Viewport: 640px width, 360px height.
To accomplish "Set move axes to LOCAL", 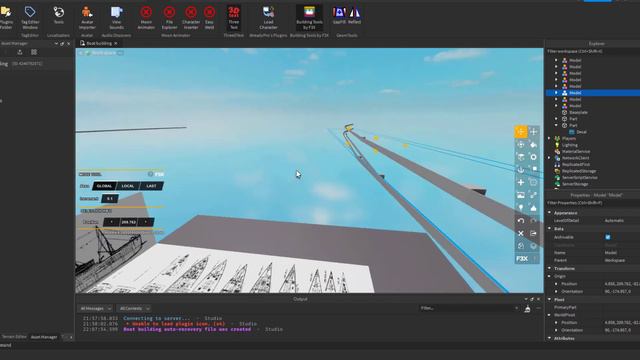I will point(128,186).
